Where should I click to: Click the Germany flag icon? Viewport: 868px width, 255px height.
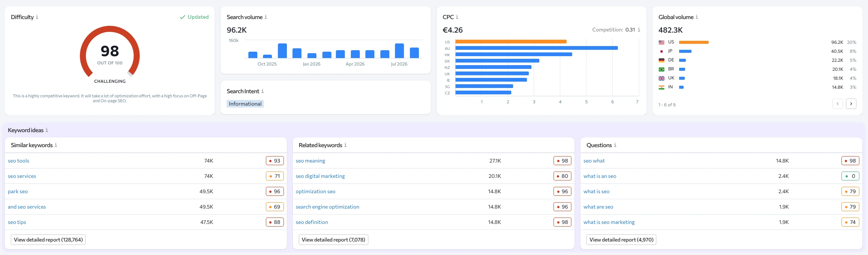click(662, 60)
